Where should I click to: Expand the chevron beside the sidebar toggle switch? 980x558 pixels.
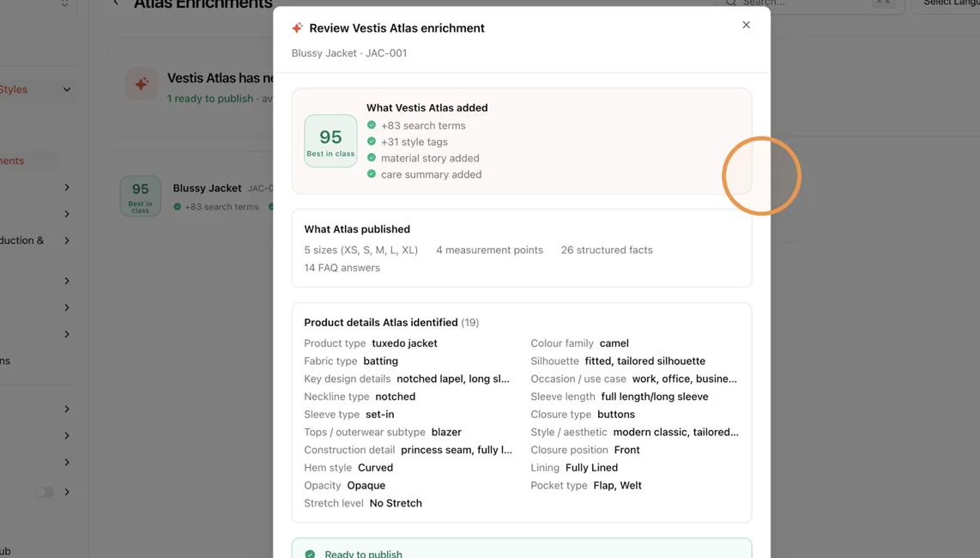(67, 492)
